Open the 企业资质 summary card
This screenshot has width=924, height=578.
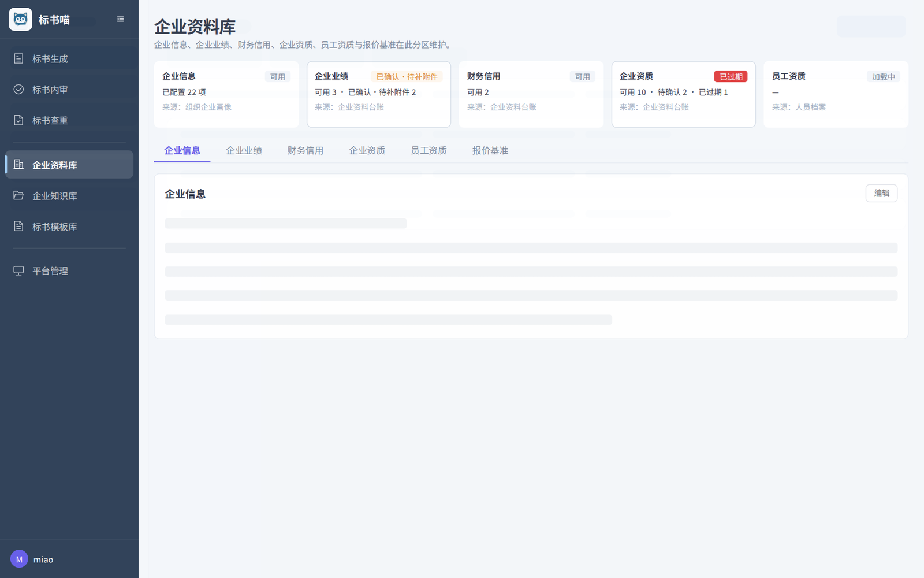click(684, 94)
